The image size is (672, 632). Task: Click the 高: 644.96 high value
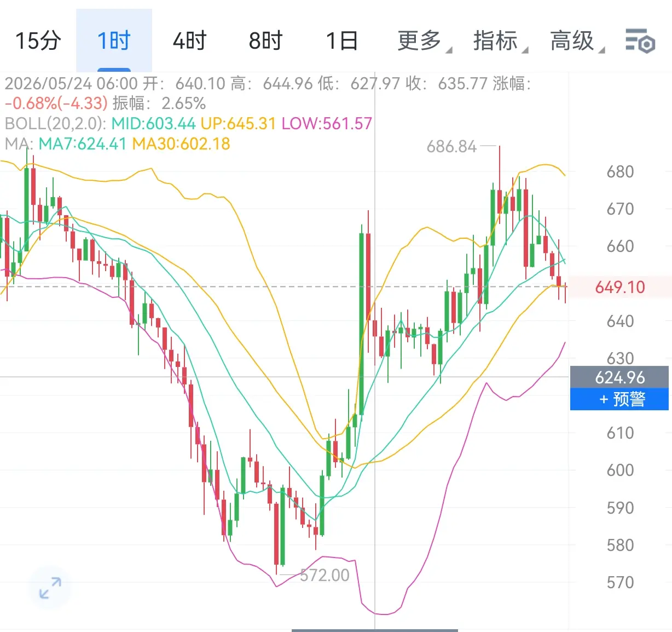pyautogui.click(x=272, y=83)
